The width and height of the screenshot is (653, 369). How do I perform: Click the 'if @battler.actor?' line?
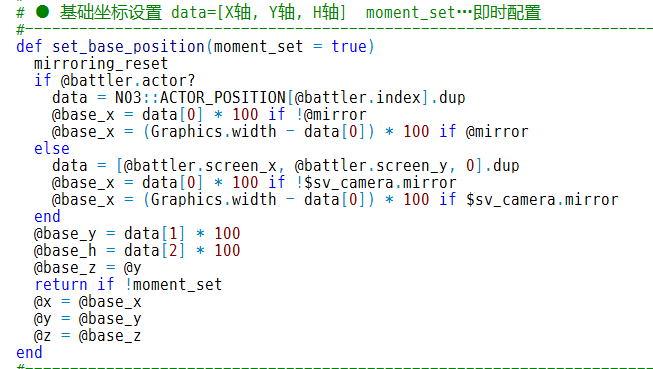115,80
